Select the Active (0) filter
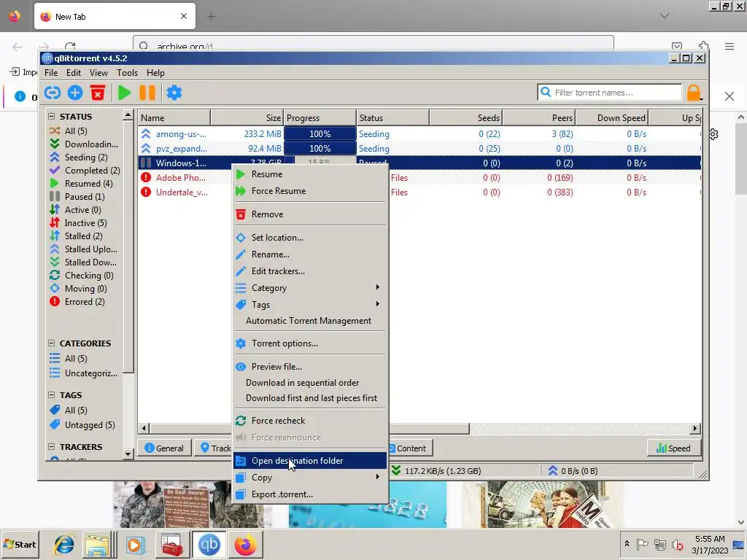 coord(75,209)
